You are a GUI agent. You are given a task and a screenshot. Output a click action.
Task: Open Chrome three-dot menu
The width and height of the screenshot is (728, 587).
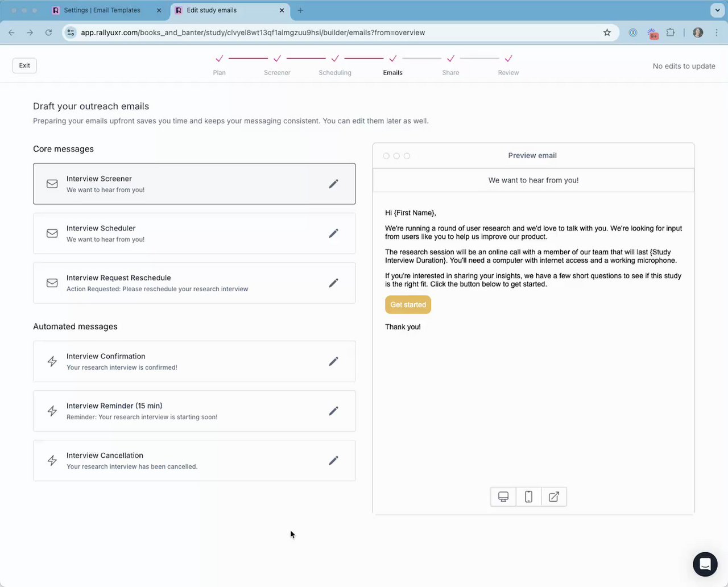pyautogui.click(x=717, y=32)
